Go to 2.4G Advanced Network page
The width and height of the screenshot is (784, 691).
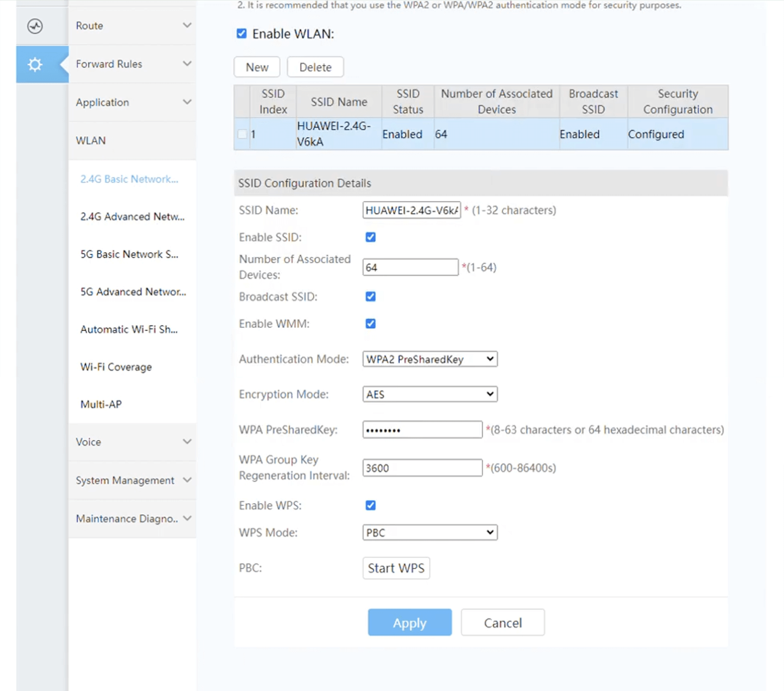[132, 217]
